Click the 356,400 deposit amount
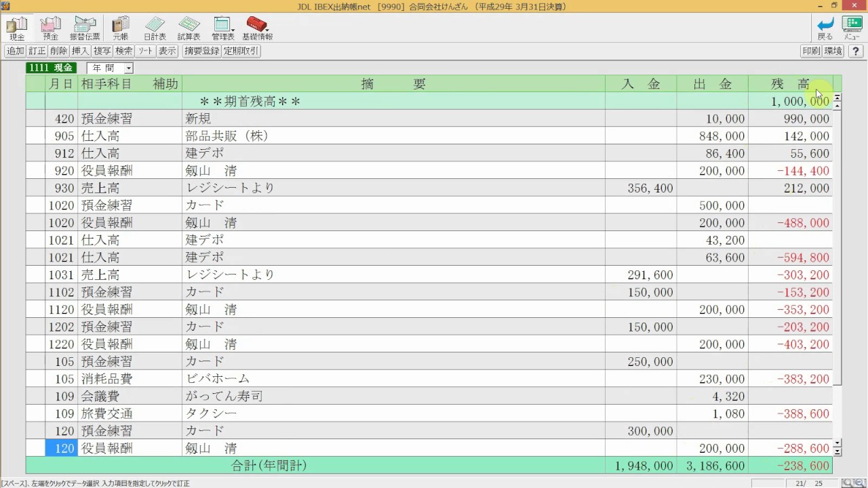 [650, 188]
